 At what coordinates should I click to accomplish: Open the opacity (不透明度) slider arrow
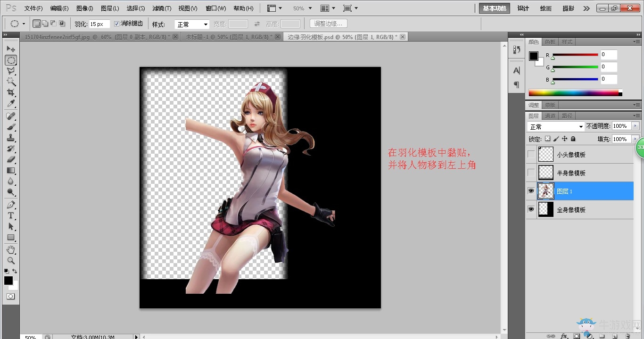pos(635,126)
